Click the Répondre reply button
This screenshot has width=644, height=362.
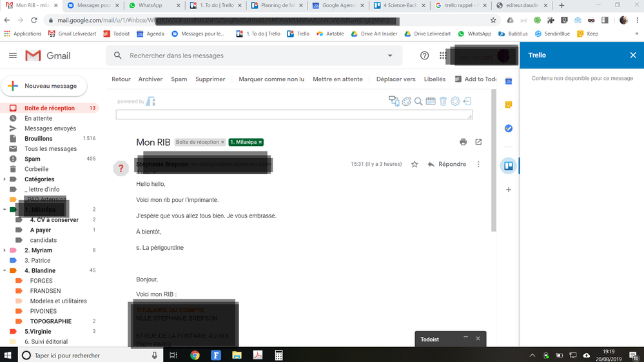coord(447,165)
